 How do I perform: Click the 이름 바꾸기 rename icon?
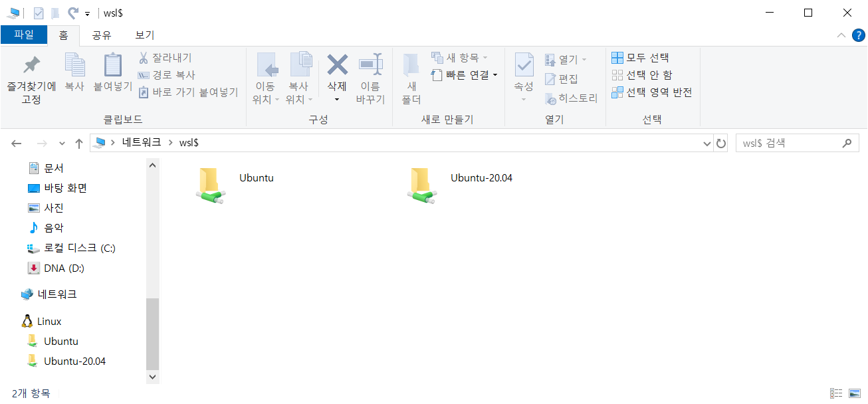point(370,65)
